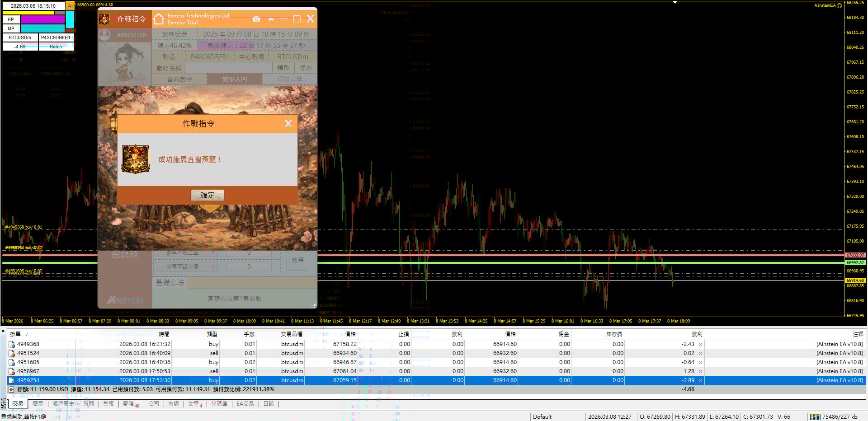Click the home icon in the panel header
The image size is (868, 421).
pyautogui.click(x=159, y=19)
